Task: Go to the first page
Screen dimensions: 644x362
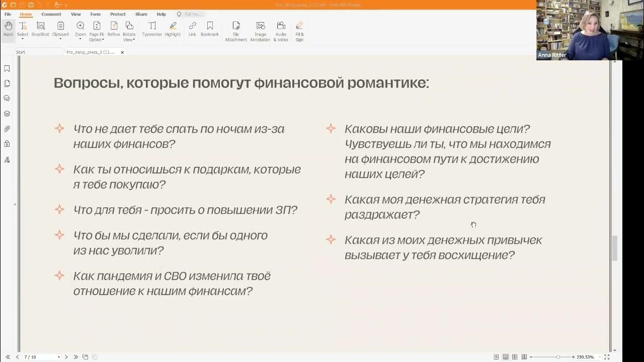Action: (x=8, y=357)
